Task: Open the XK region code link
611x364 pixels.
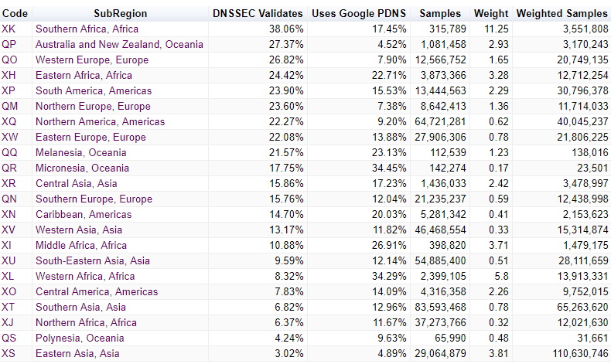Action: pyautogui.click(x=9, y=29)
